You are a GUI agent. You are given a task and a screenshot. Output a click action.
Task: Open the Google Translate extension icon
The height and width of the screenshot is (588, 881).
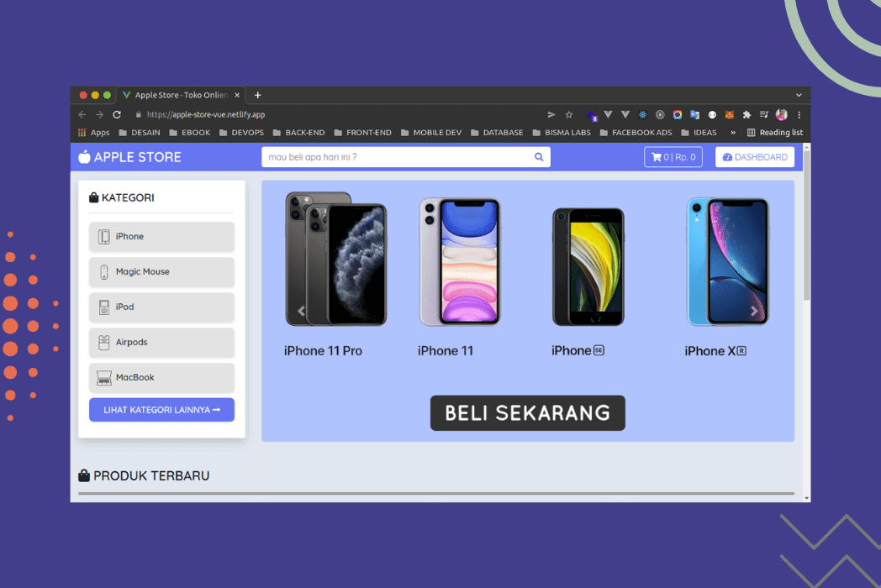[694, 114]
